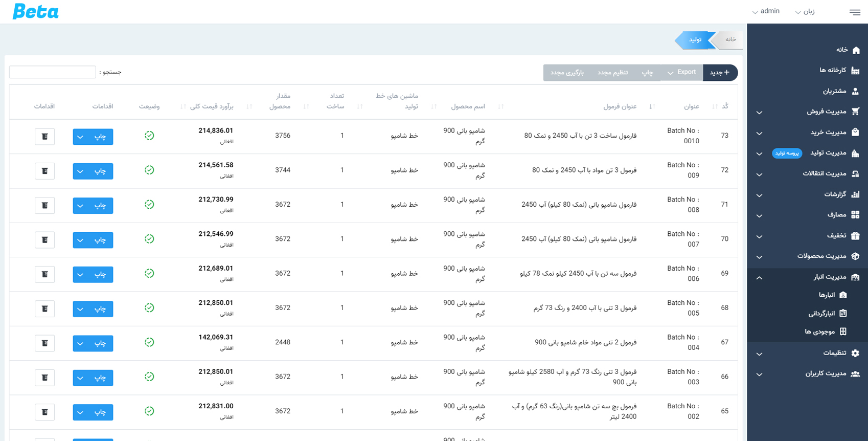Collapse the مدیریت انبار sidebar section
The image size is (868, 441).
click(x=759, y=277)
